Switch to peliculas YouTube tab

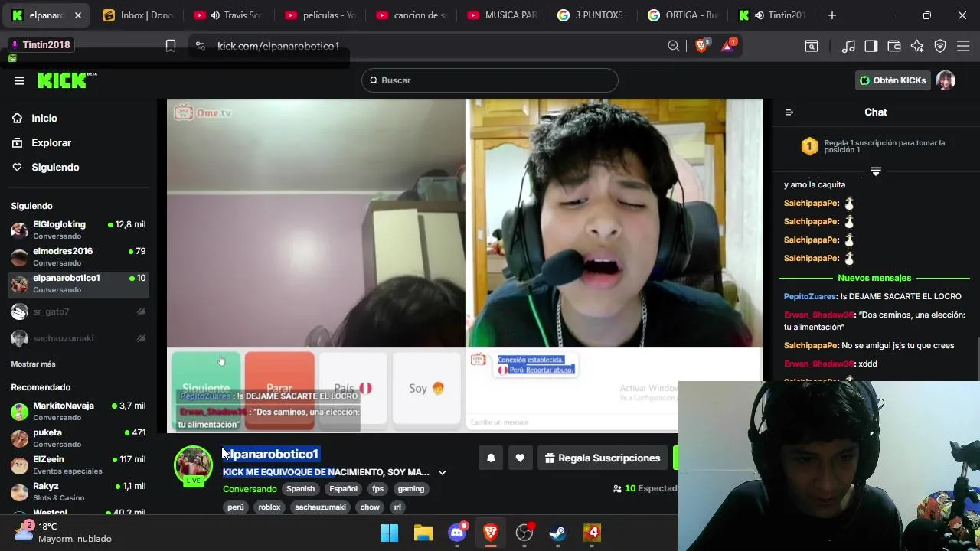tap(319, 15)
